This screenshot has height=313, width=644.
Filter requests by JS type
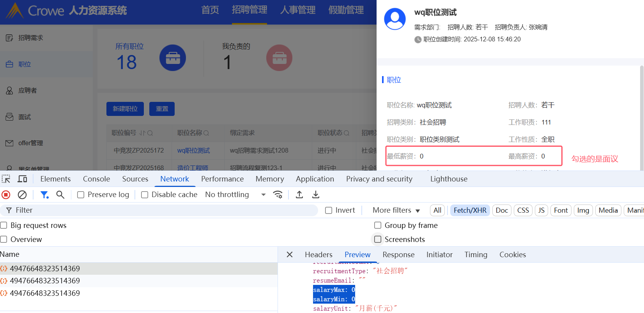point(541,210)
